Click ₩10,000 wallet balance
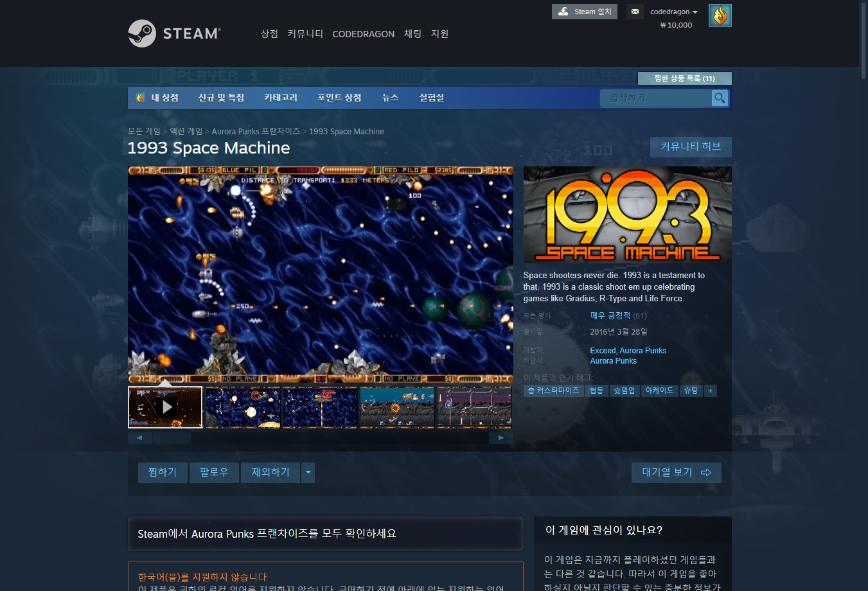Image resolution: width=868 pixels, height=591 pixels. click(676, 25)
